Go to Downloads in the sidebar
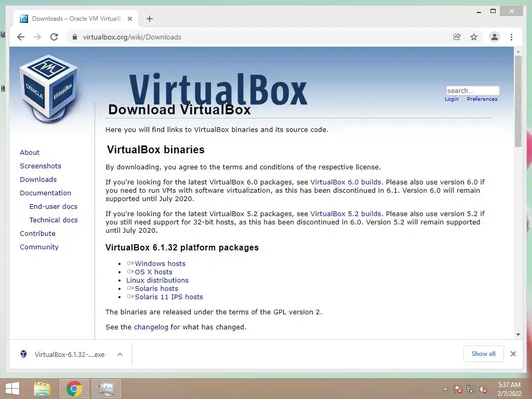 [x=38, y=179]
